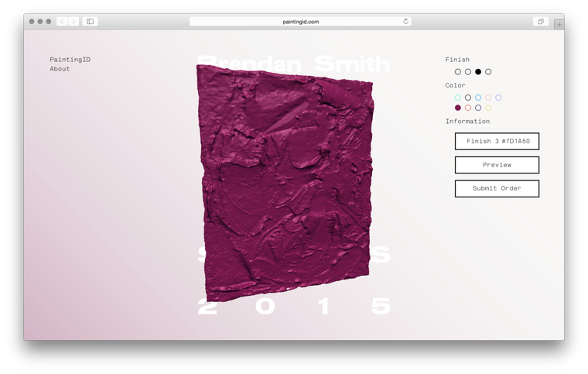Click the Finish 3 #7D1A50 info box

497,141
